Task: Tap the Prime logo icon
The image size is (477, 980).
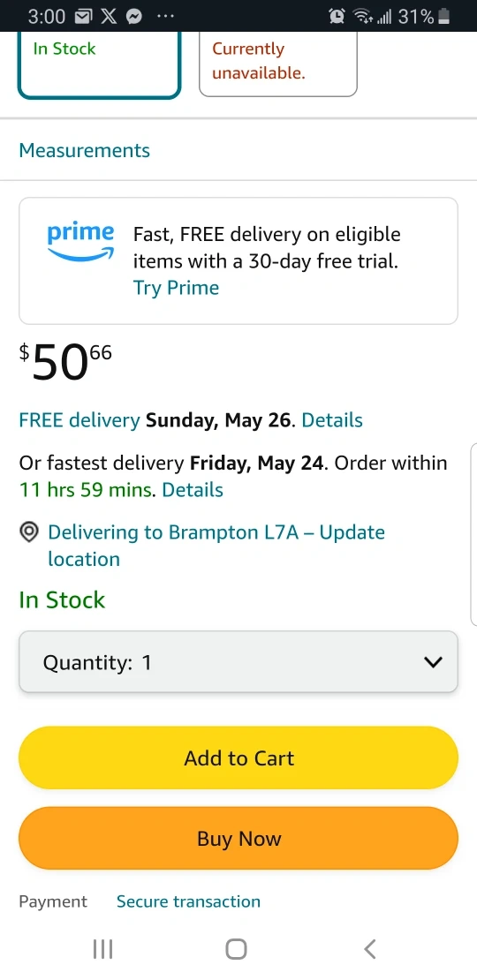Action: [x=80, y=241]
